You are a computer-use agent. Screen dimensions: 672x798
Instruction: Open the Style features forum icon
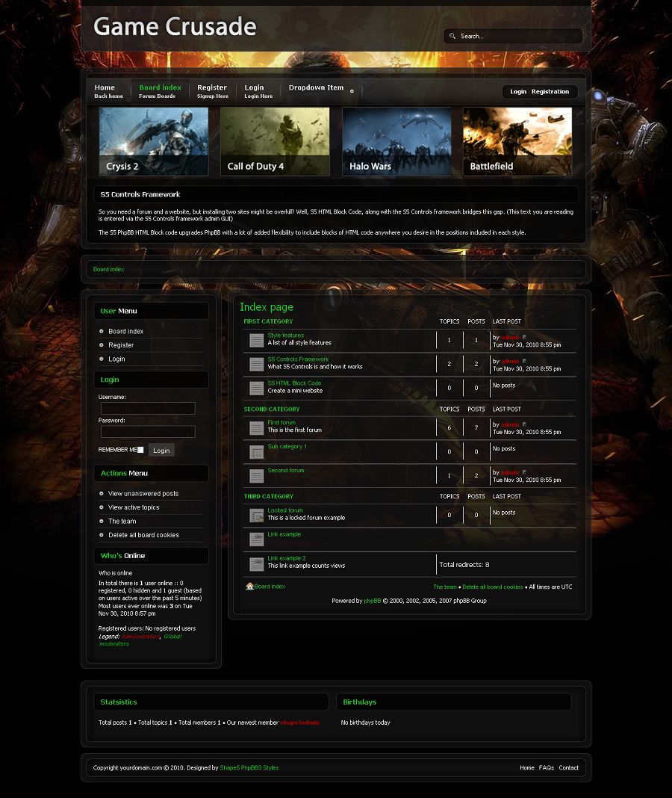[256, 340]
